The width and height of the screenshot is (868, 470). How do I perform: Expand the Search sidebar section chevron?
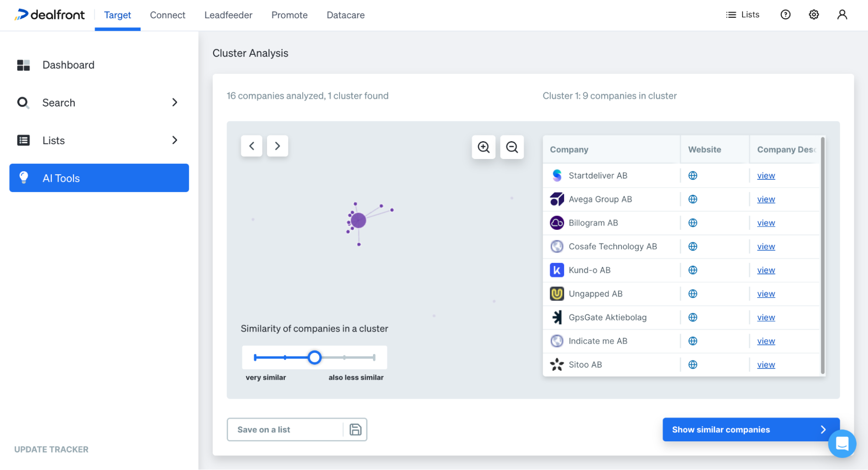coord(175,103)
